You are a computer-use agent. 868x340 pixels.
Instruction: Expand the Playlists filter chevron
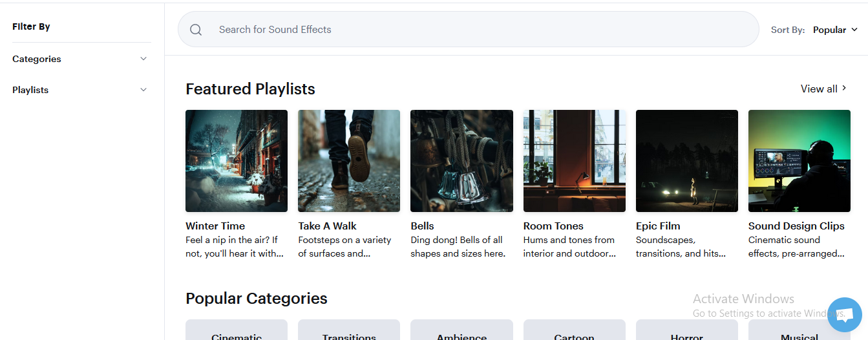(143, 90)
